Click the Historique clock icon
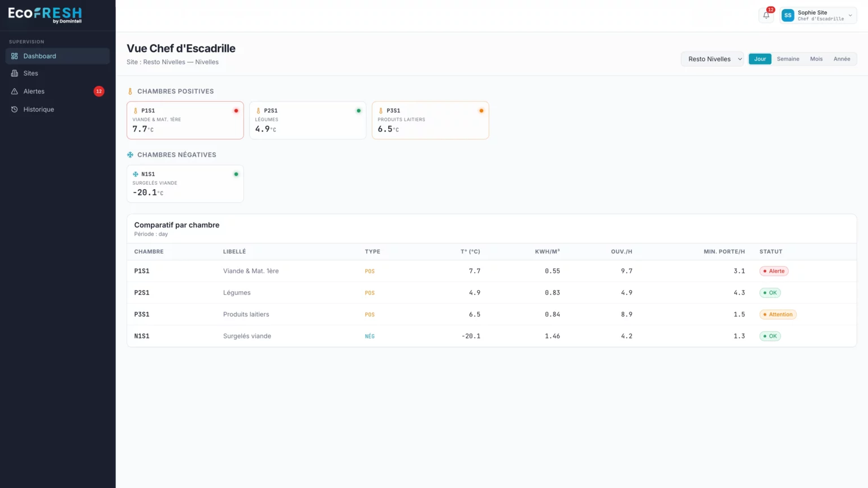This screenshot has width=868, height=488. (x=15, y=110)
